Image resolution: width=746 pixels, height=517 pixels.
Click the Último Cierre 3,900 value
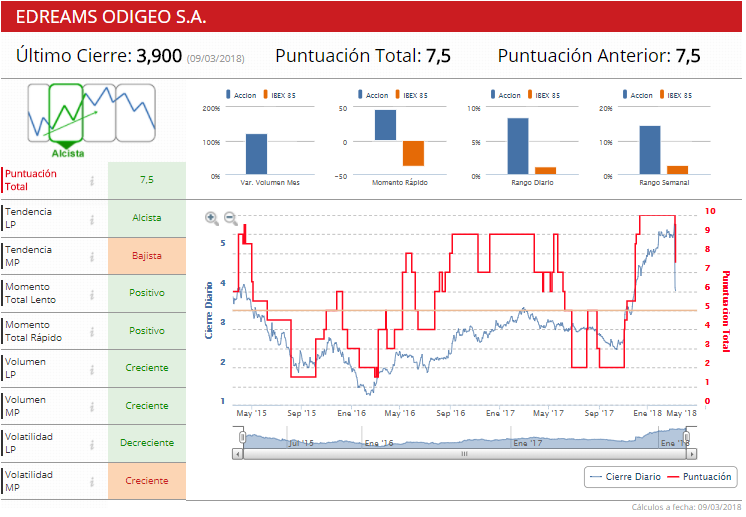(159, 56)
